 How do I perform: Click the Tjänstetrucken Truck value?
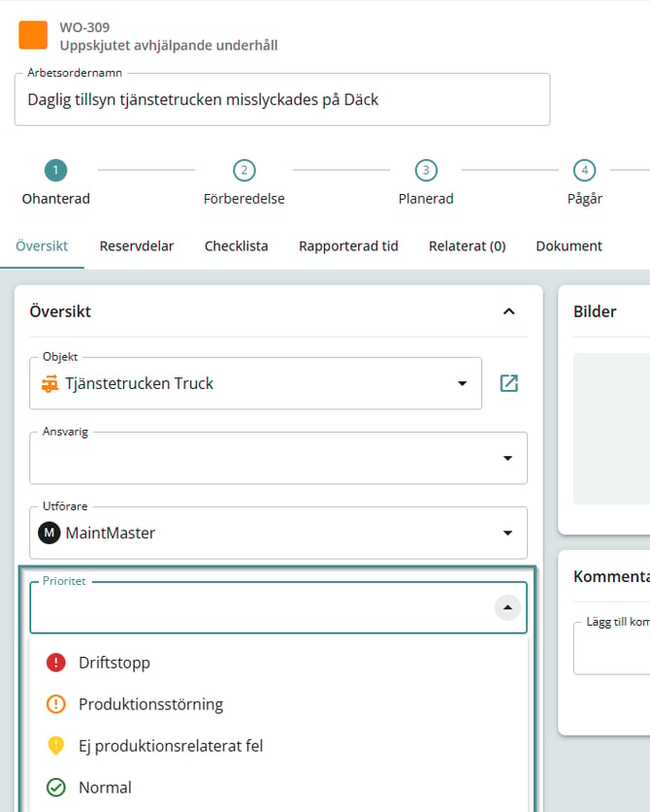[x=140, y=383]
